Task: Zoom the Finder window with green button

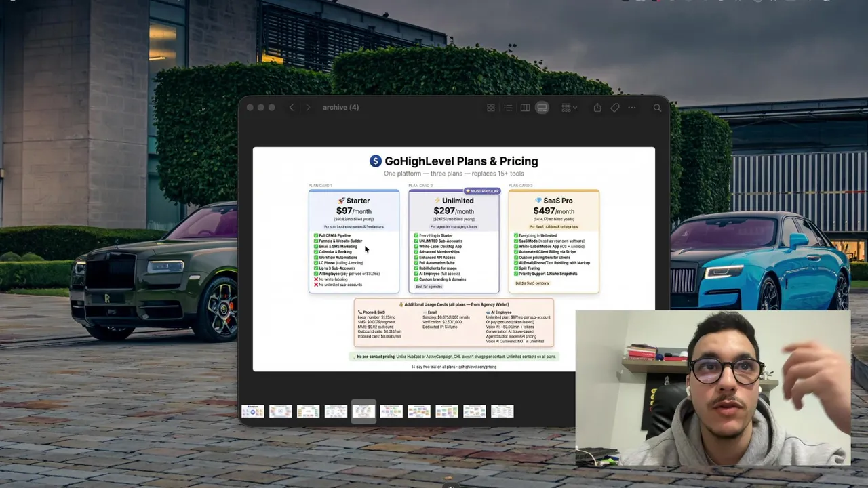Action: coord(272,108)
